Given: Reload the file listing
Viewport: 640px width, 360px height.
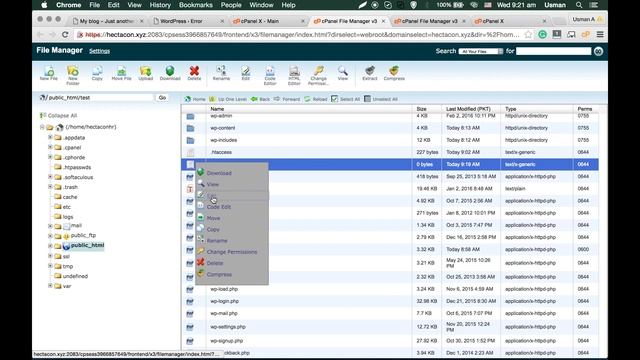Looking at the screenshot, I should pos(316,99).
